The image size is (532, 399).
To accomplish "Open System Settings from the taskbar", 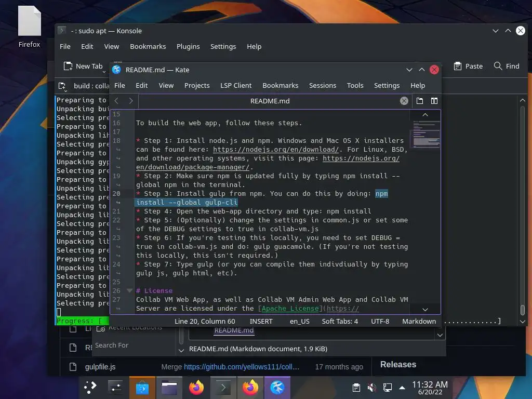I will (x=115, y=387).
